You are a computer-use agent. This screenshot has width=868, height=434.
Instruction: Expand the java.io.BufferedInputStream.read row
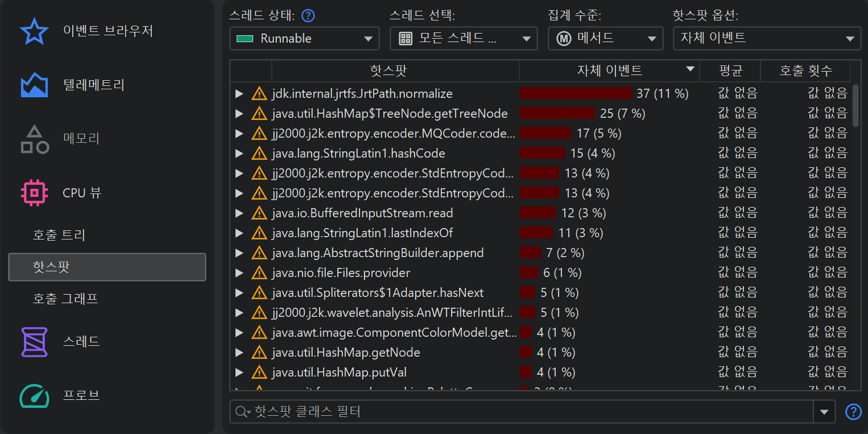click(239, 213)
